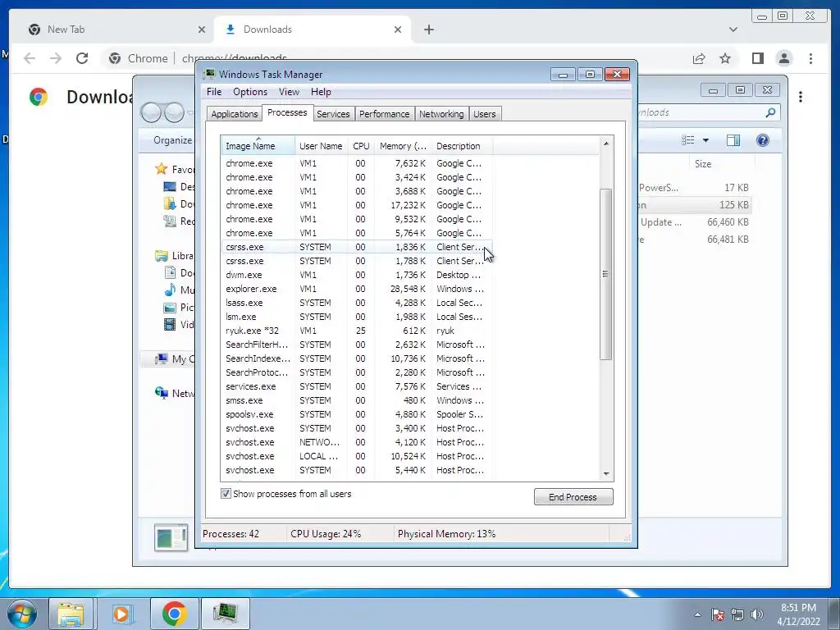Click Chrome forward arrow icon
This screenshot has width=840, height=630.
[x=56, y=58]
